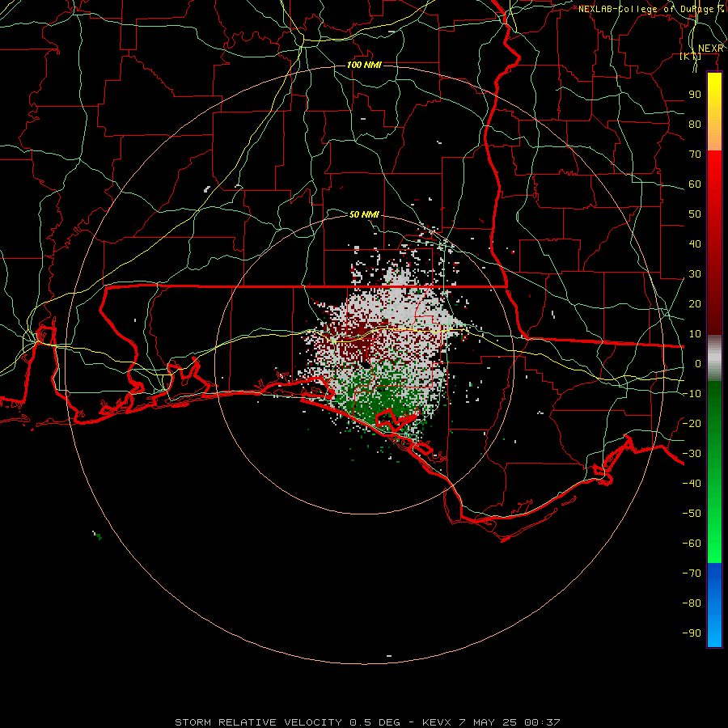
Task: Pick the blue segment of the color bar
Action: click(x=714, y=603)
